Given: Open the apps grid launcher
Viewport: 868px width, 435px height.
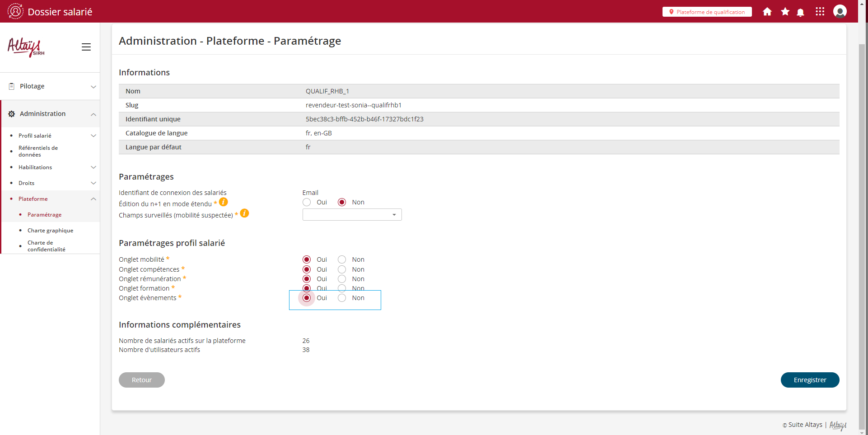Looking at the screenshot, I should pyautogui.click(x=820, y=12).
